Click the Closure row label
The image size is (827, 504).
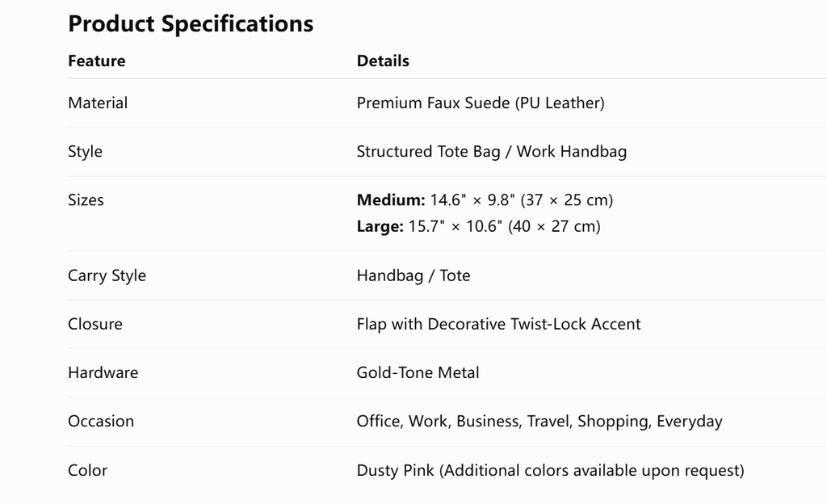pos(95,324)
